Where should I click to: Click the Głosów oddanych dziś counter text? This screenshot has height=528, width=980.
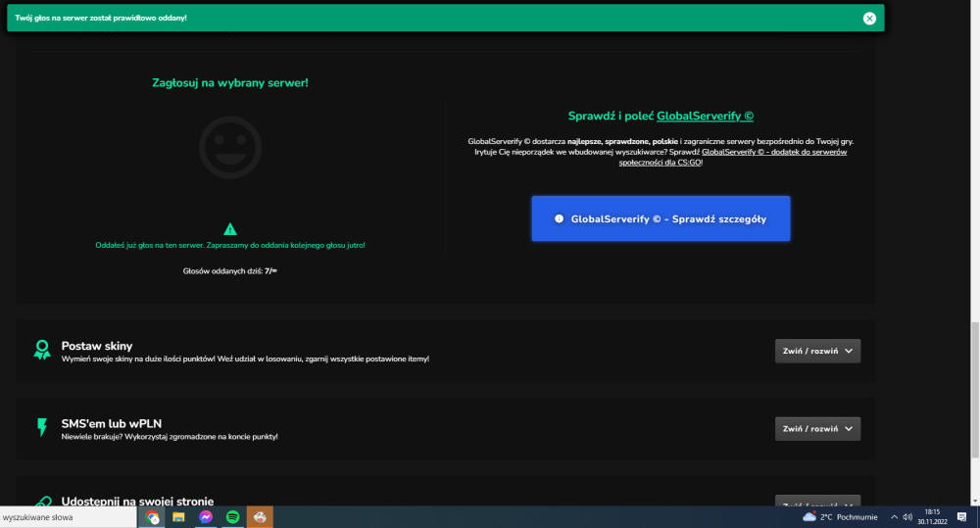[x=230, y=271]
